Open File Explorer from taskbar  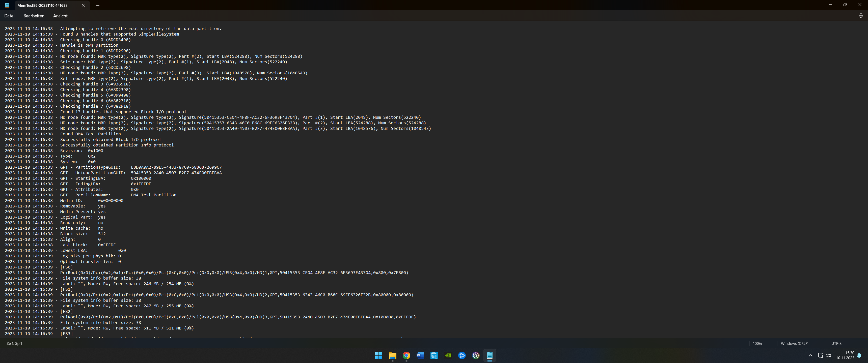[392, 355]
